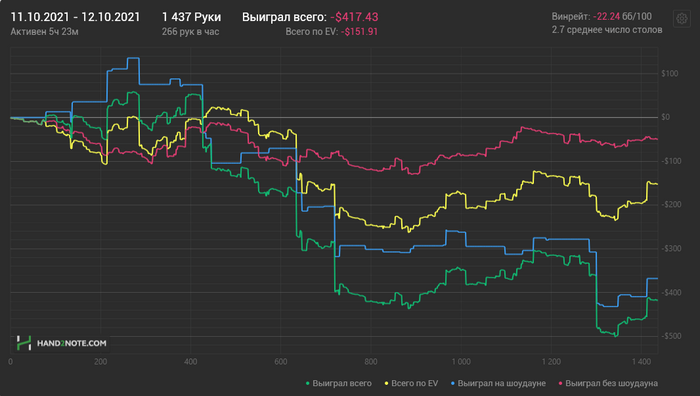Click the total winnings value -$417.43
Image resolution: width=700 pixels, height=396 pixels.
(x=354, y=17)
